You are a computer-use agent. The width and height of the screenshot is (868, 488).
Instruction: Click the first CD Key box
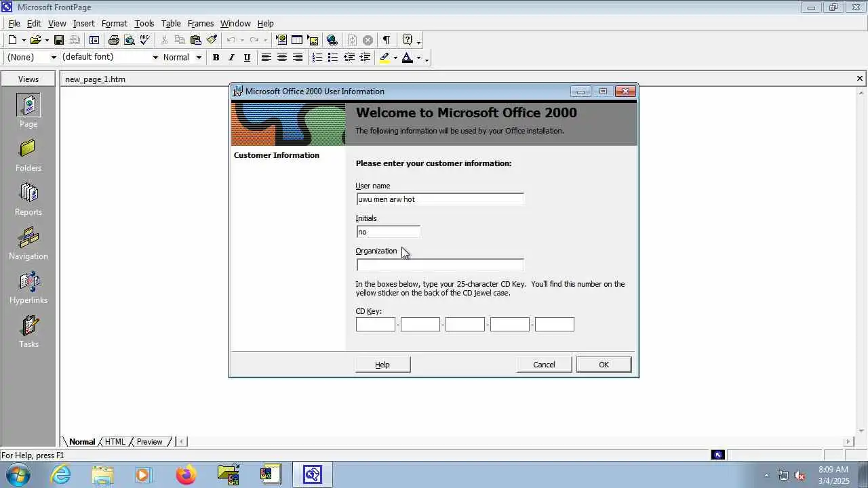(x=376, y=325)
